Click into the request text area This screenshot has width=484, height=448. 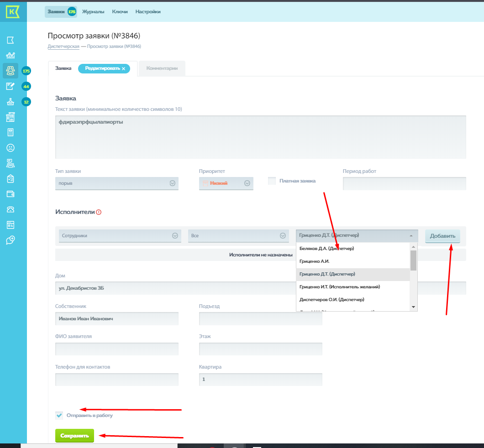click(x=261, y=137)
